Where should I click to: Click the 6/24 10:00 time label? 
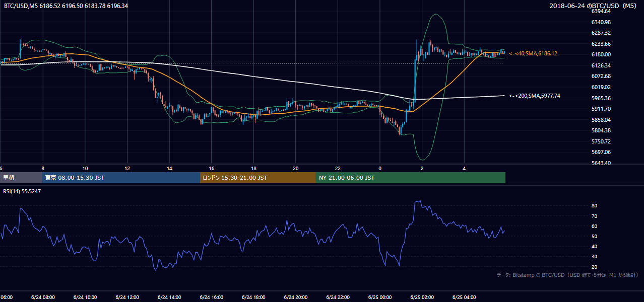[85, 297]
